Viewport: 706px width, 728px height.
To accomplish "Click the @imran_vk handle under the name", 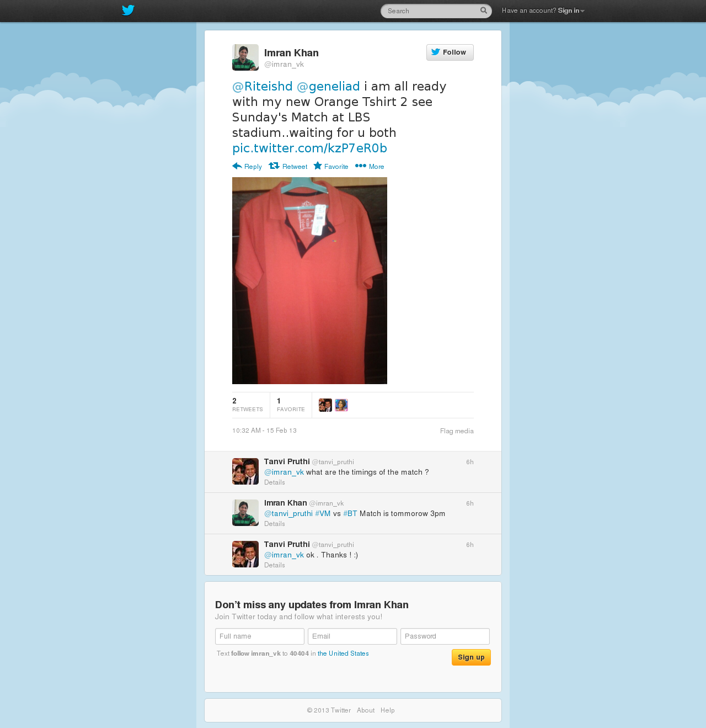I will 284,65.
